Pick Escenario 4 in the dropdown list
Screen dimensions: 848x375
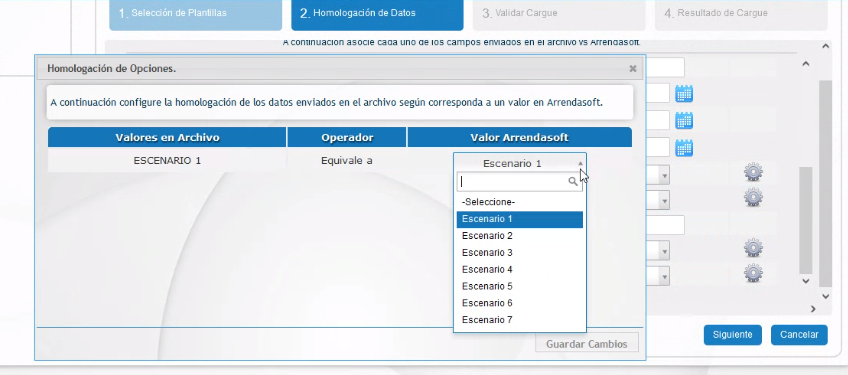coord(520,269)
